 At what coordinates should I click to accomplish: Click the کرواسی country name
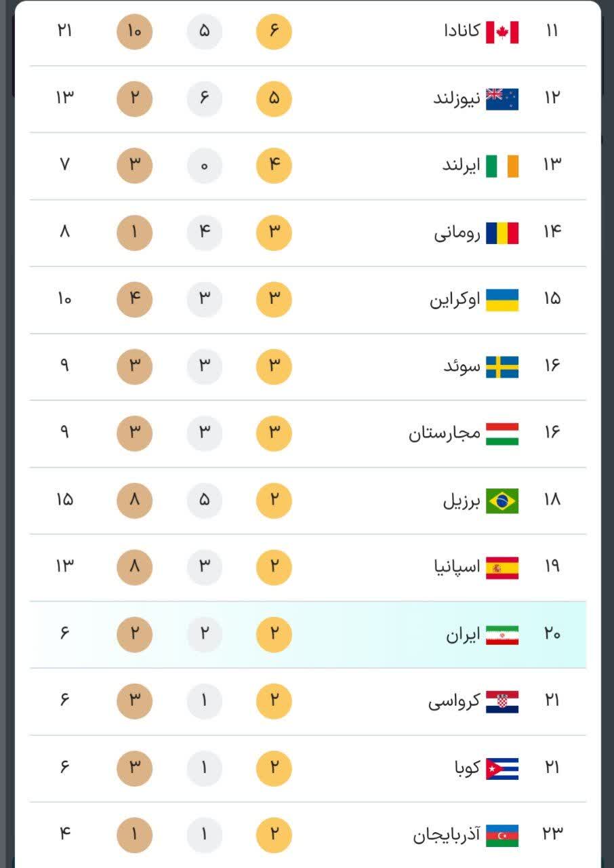pyautogui.click(x=454, y=702)
